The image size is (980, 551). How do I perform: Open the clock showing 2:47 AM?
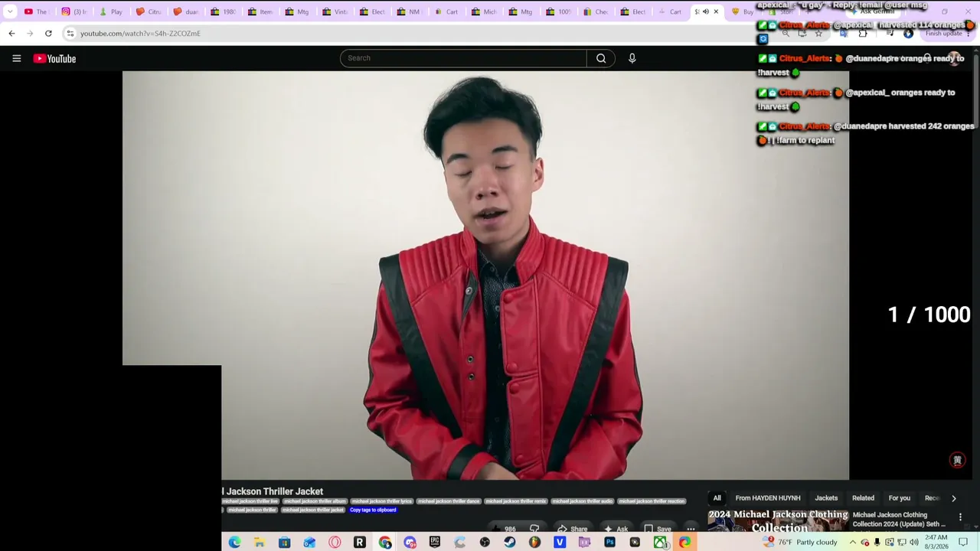(x=936, y=543)
